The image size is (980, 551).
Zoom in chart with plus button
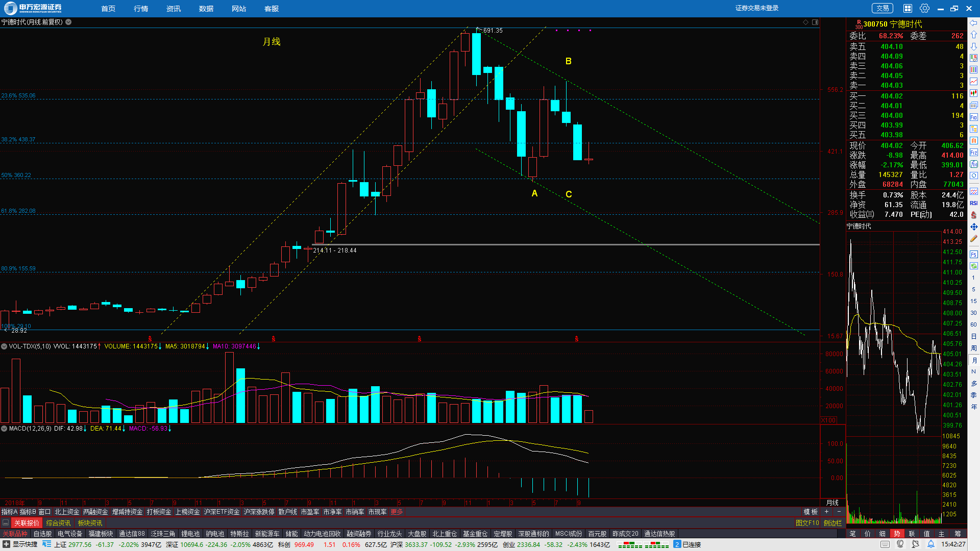coord(826,512)
